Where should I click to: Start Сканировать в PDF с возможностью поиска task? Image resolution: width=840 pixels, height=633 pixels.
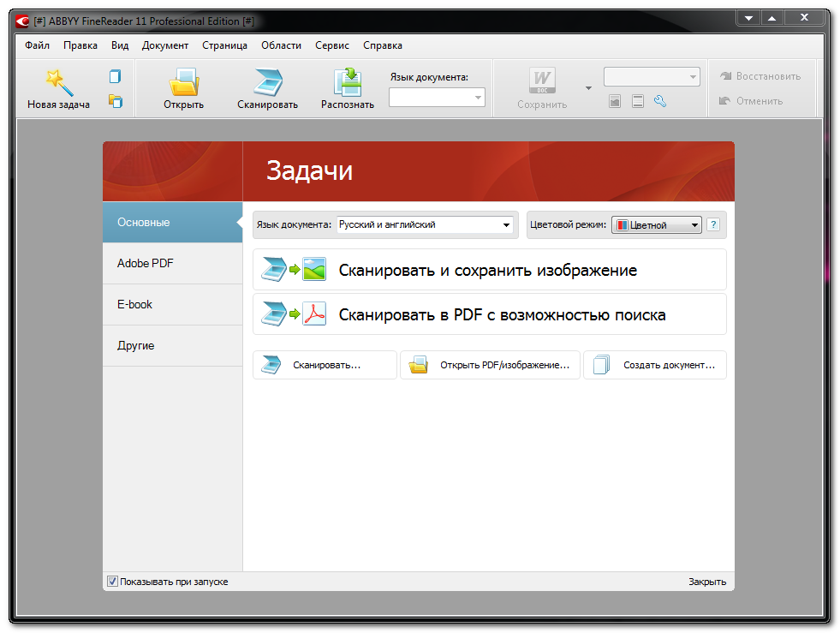pos(490,314)
